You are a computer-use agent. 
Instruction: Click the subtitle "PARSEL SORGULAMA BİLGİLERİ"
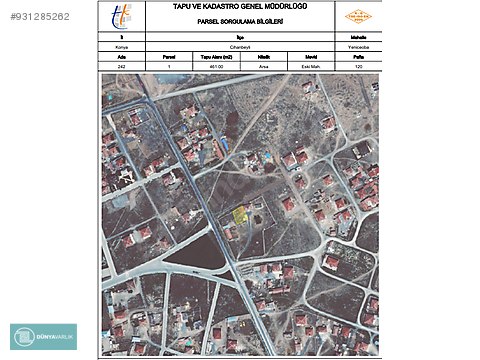240,22
